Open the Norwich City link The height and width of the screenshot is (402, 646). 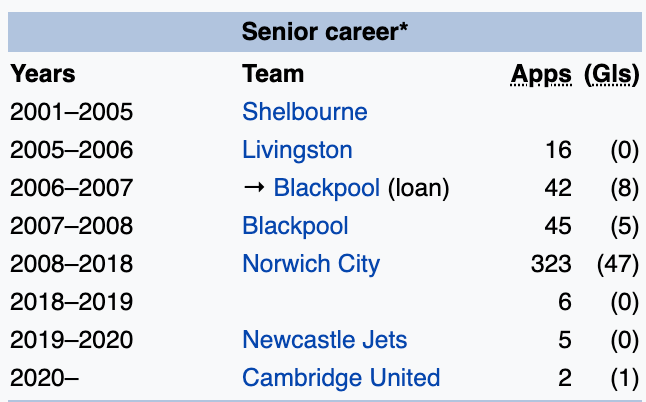(311, 264)
